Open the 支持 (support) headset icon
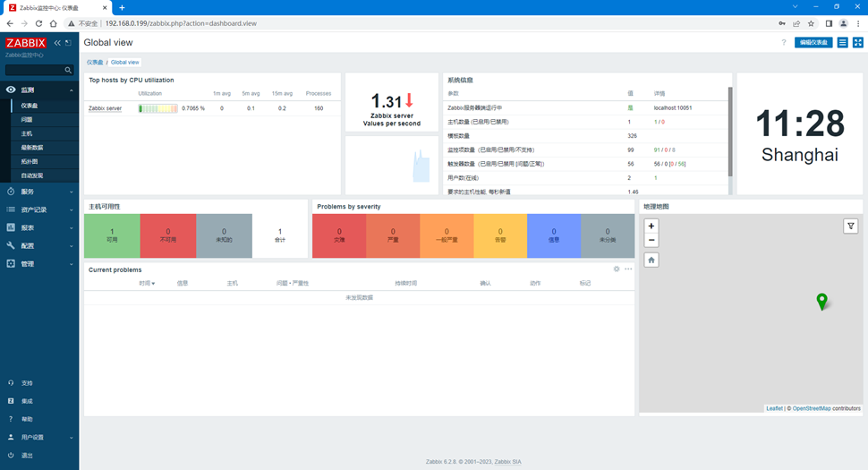 click(11, 383)
